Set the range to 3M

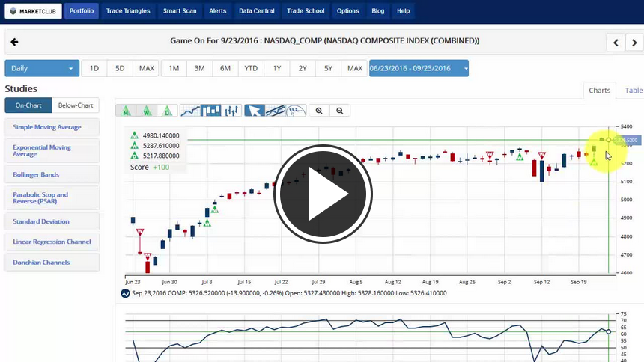(x=199, y=68)
